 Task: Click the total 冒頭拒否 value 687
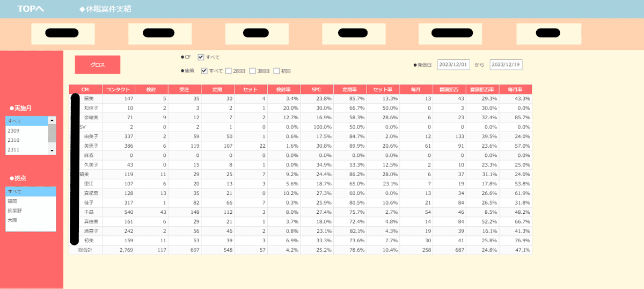pos(459,250)
